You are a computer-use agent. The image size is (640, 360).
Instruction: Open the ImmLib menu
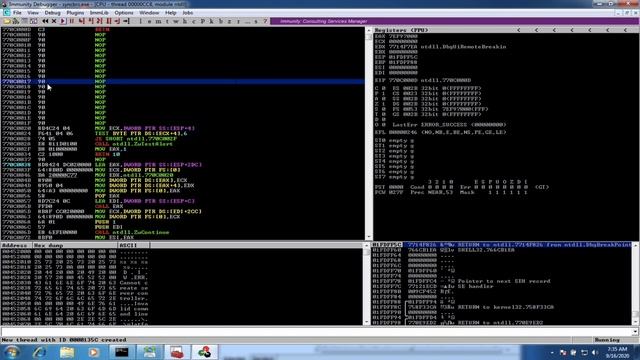tap(99, 13)
